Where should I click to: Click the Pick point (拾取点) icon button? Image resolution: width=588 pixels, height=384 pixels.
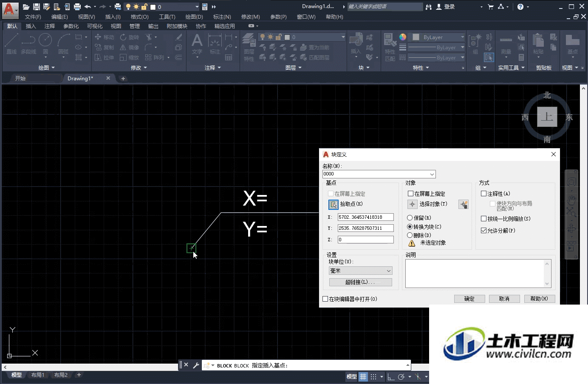[x=334, y=205]
